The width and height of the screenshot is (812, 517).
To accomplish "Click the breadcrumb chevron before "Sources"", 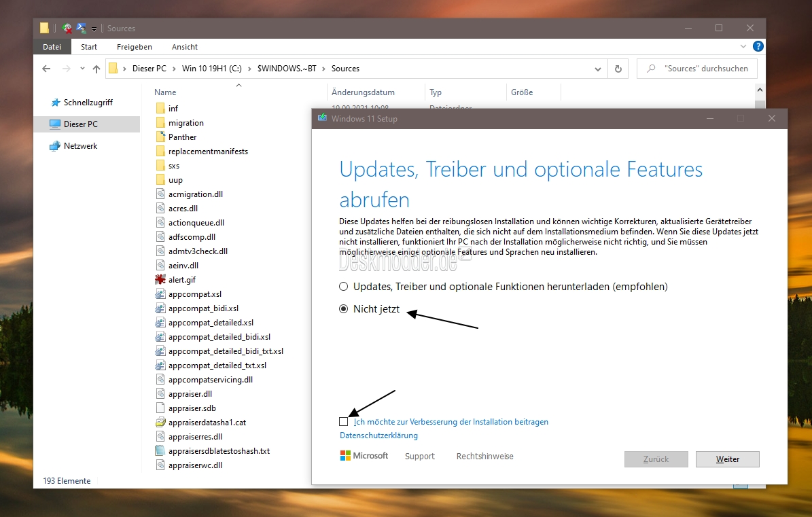I will point(324,69).
